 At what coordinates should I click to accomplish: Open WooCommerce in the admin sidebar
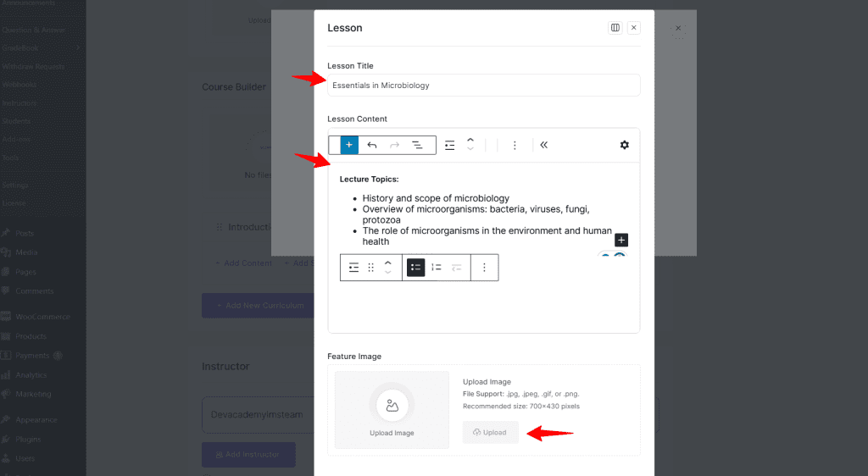(42, 317)
